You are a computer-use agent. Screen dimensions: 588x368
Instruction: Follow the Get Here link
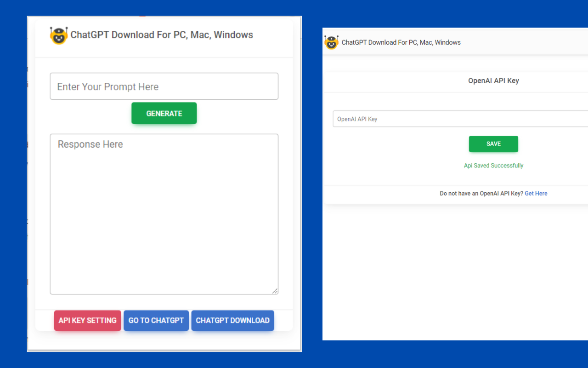536,194
